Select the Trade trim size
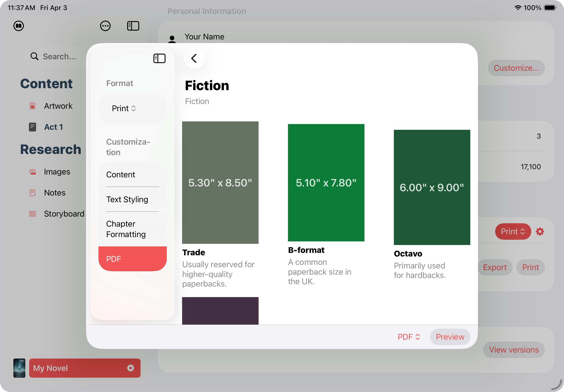564x392 pixels. point(220,182)
